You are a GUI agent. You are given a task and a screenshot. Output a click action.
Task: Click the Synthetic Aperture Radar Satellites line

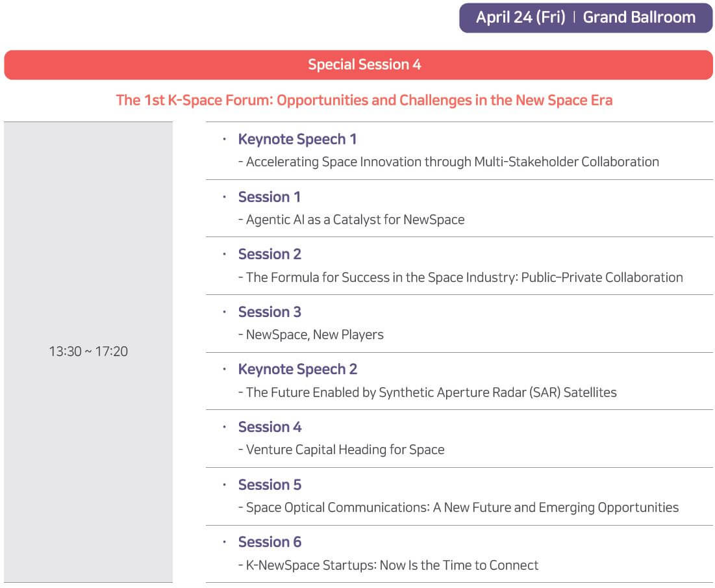click(427, 392)
